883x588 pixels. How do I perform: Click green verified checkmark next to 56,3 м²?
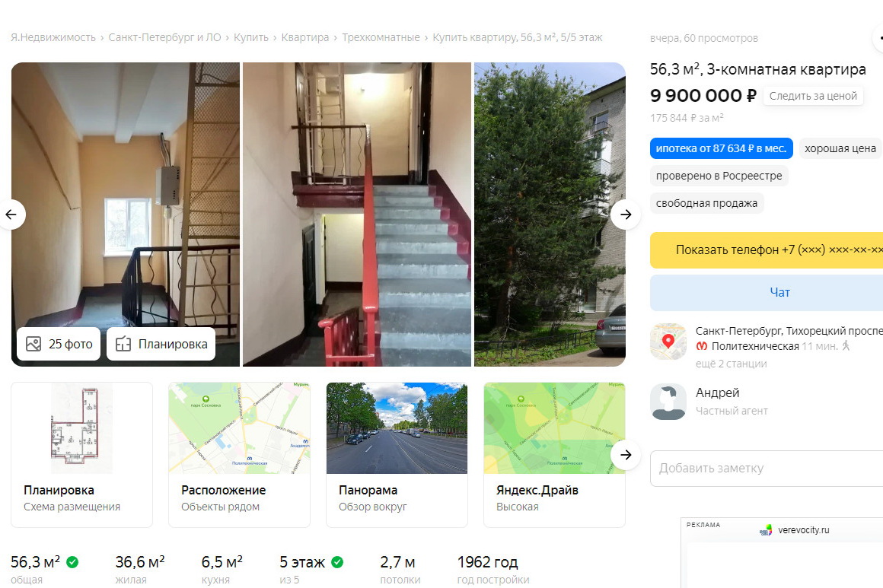(72, 562)
